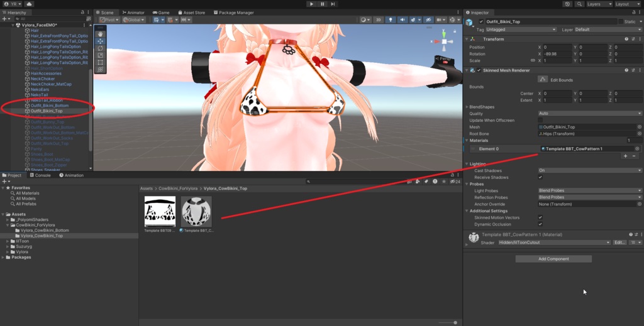Switch to the Console tab
This screenshot has height=326, width=644.
tap(40, 175)
